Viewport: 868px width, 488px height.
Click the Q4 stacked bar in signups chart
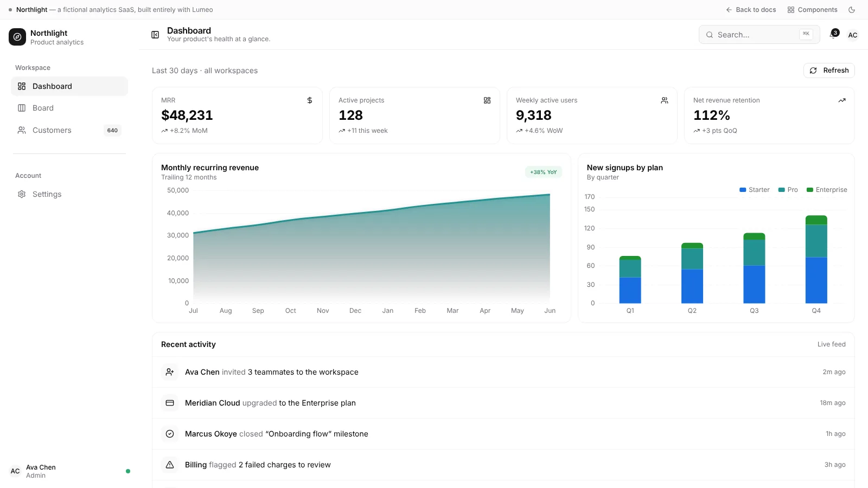[x=816, y=259]
